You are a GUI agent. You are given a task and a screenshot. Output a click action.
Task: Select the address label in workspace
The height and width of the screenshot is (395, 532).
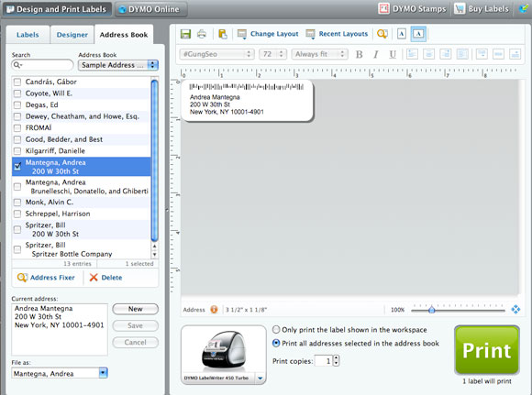(x=248, y=101)
